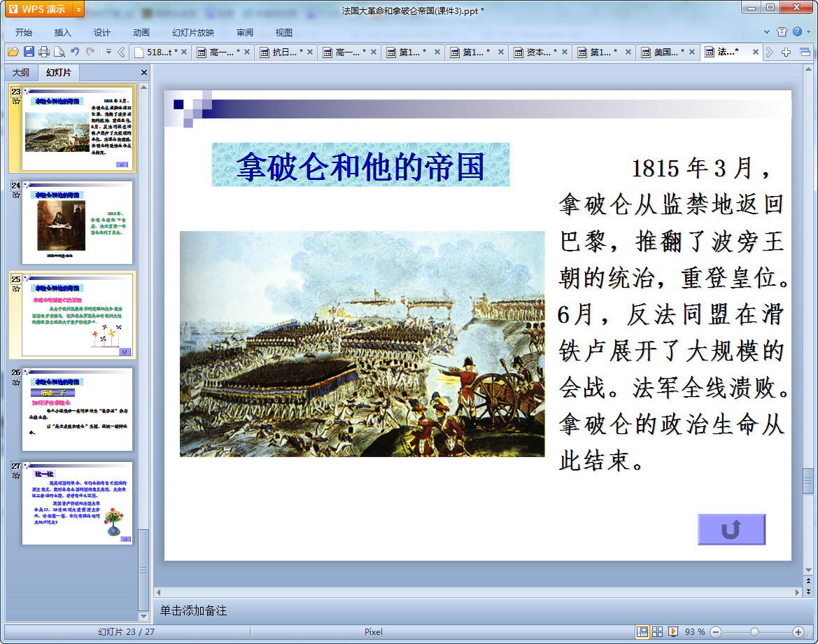Open the WPS 演示 application menu arrow

(x=78, y=9)
